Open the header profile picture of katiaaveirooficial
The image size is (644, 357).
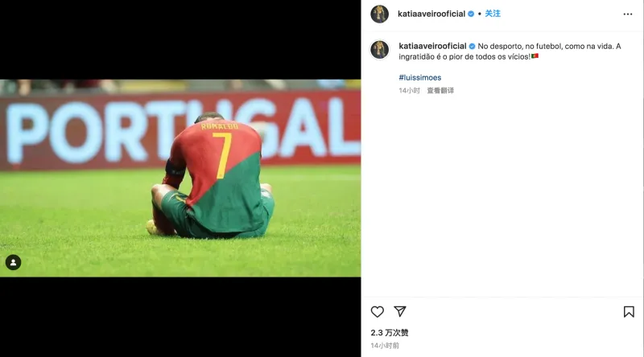pyautogui.click(x=379, y=14)
